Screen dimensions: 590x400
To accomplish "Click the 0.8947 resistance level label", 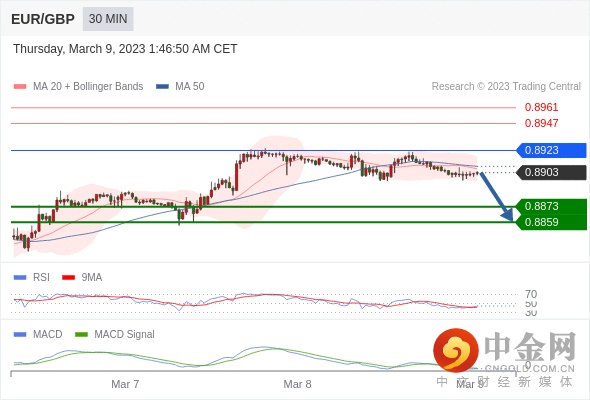I will 541,123.
